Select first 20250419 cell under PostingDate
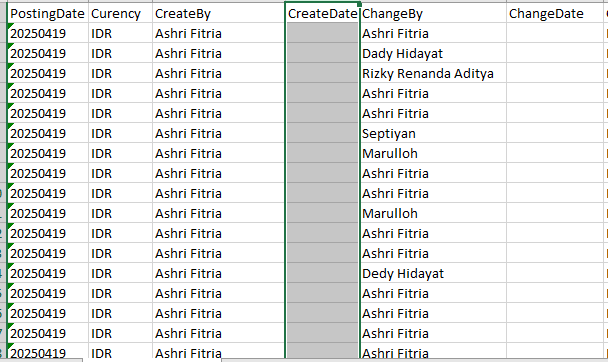The image size is (608, 362). click(47, 33)
